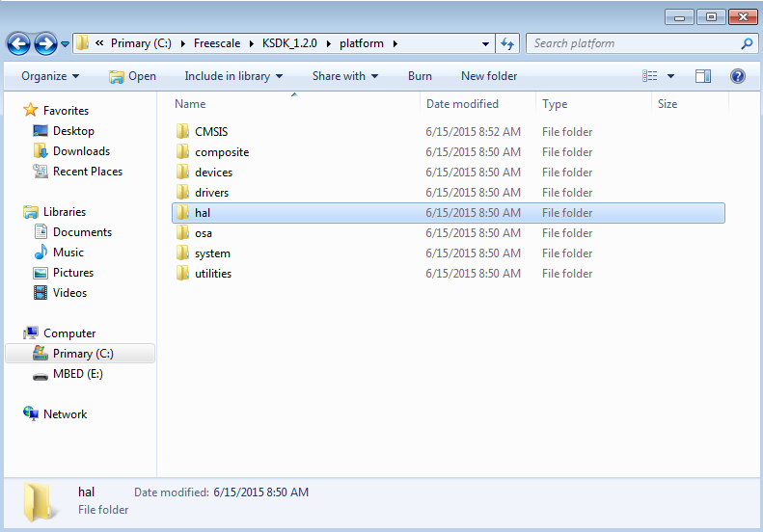Open the Organize dropdown menu
Image resolution: width=763 pixels, height=532 pixels.
(50, 76)
